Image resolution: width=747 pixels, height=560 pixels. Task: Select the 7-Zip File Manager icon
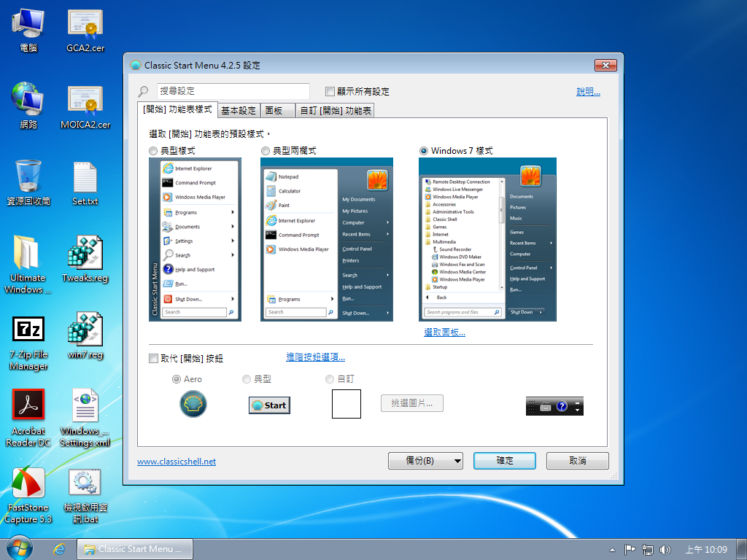click(28, 343)
